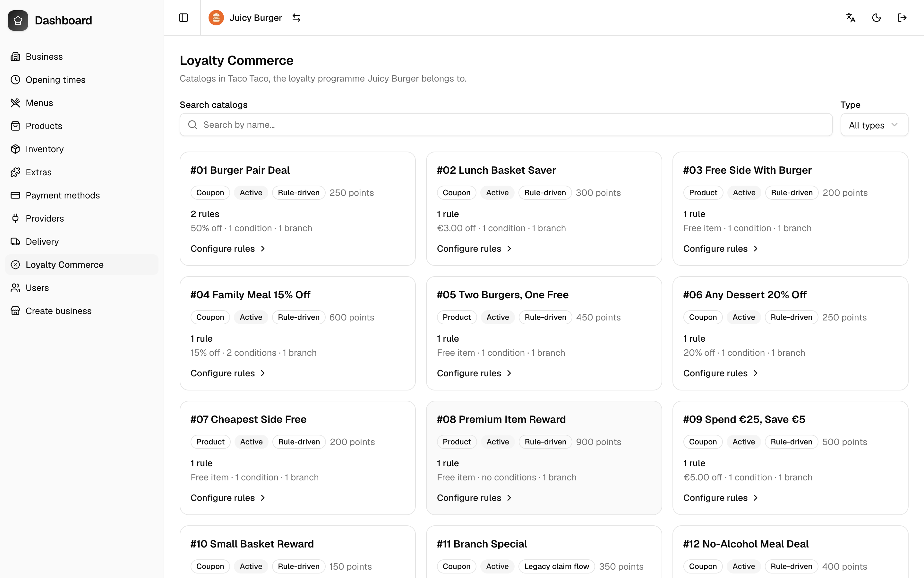Image resolution: width=924 pixels, height=578 pixels.
Task: Click the #08 Premium Item Reward card title
Action: tap(501, 419)
